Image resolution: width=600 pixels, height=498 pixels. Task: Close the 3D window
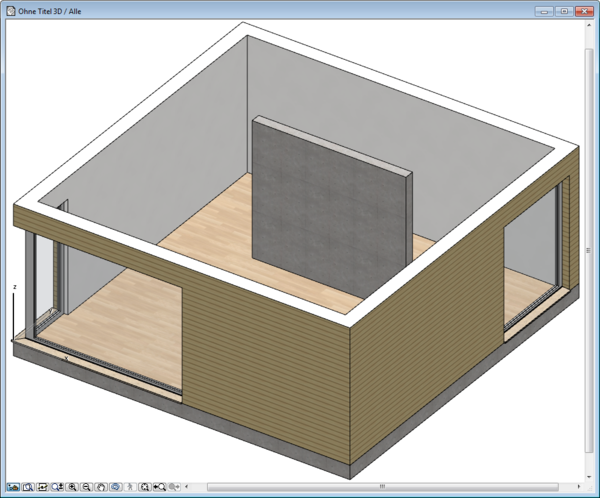[x=584, y=11]
